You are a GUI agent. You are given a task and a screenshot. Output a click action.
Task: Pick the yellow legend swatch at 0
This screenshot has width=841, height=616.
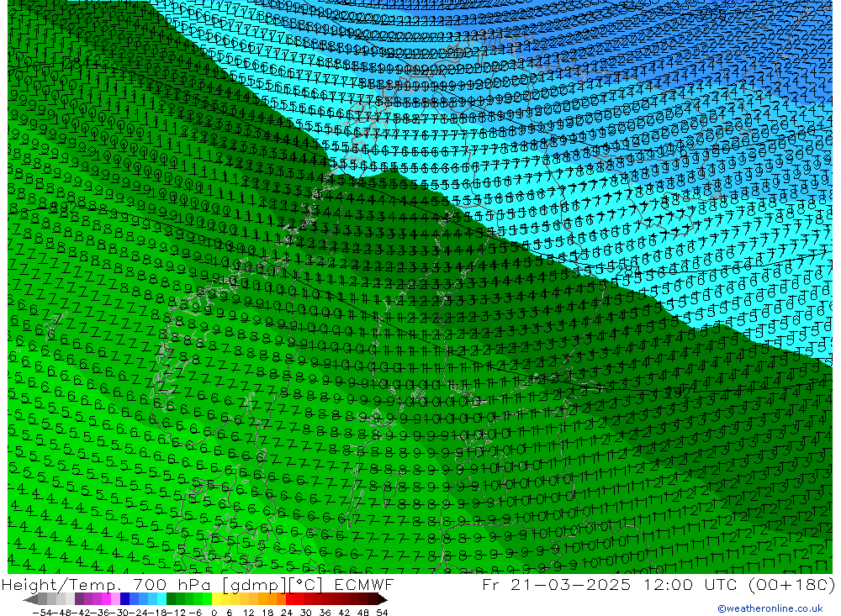217,599
